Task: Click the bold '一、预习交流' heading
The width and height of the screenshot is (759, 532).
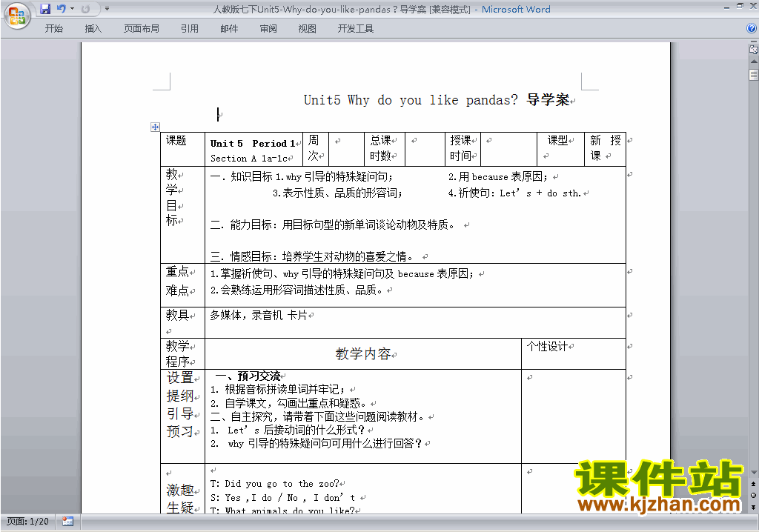Action: click(x=248, y=376)
